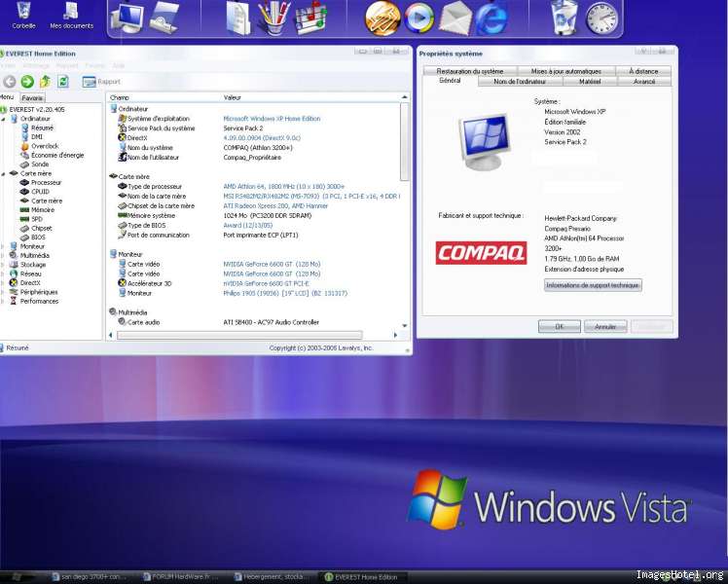Expand the Multimédia tree node

(3, 255)
